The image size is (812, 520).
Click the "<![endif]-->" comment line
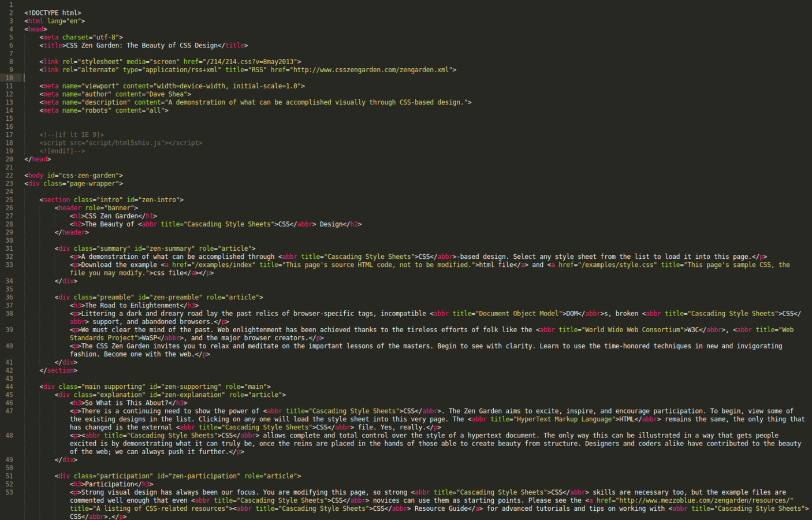[x=62, y=151]
